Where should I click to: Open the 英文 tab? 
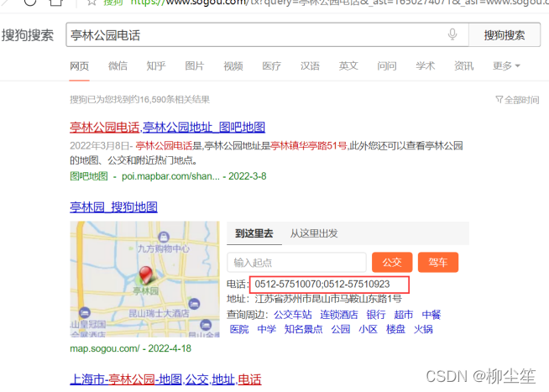(x=348, y=65)
